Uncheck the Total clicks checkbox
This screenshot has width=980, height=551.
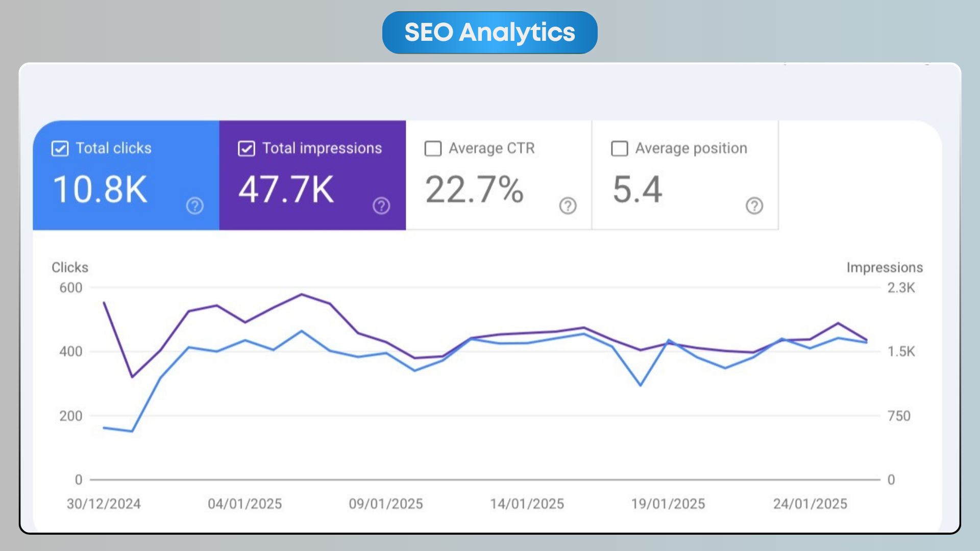coord(60,148)
